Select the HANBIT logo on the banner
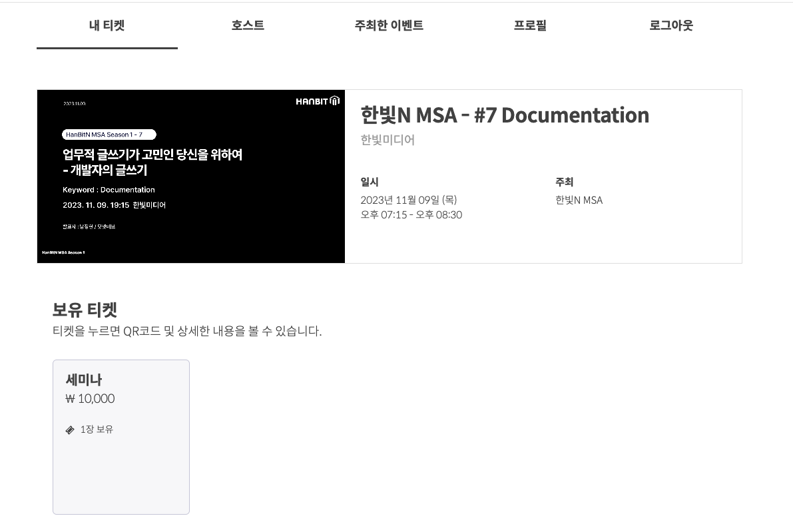 point(318,101)
